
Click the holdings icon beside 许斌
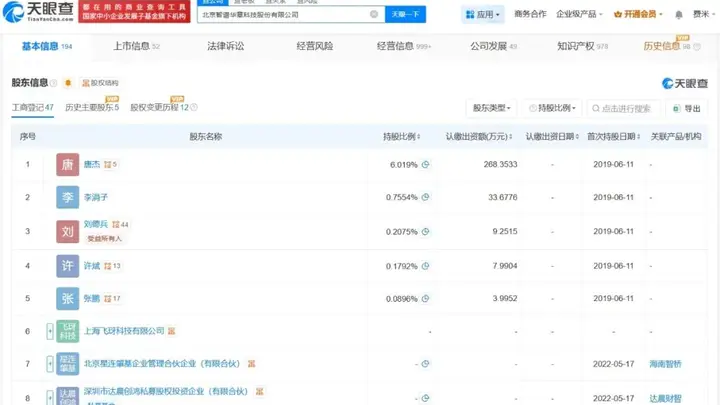[112, 266]
